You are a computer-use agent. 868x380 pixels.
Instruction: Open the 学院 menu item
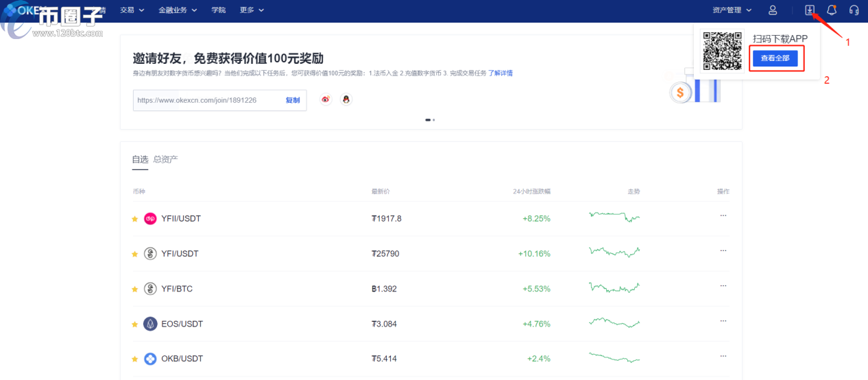pos(218,10)
